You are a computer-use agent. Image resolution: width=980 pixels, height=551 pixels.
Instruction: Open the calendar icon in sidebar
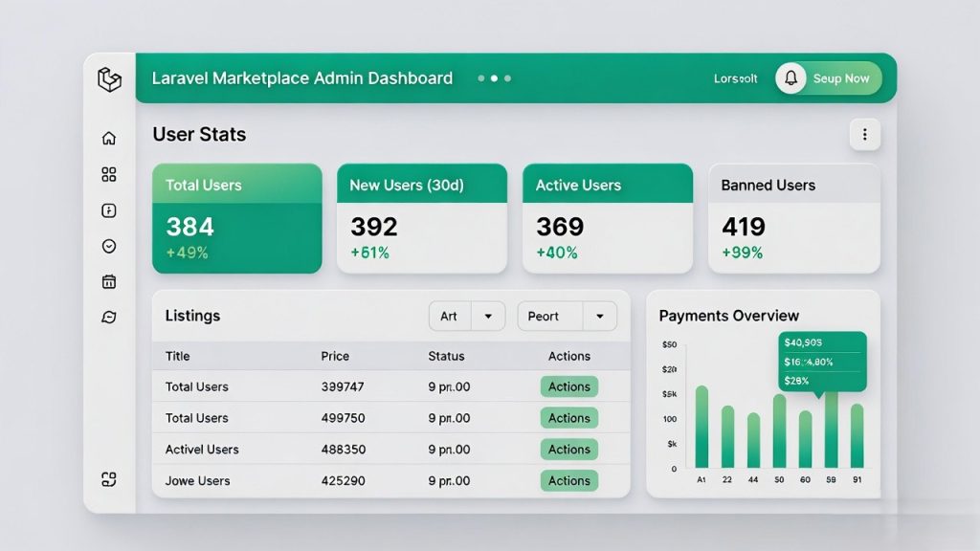click(109, 282)
